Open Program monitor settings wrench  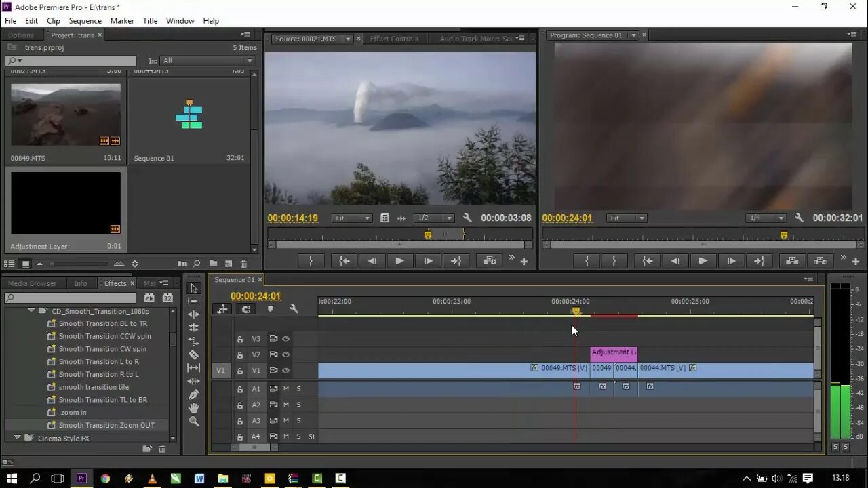(800, 218)
